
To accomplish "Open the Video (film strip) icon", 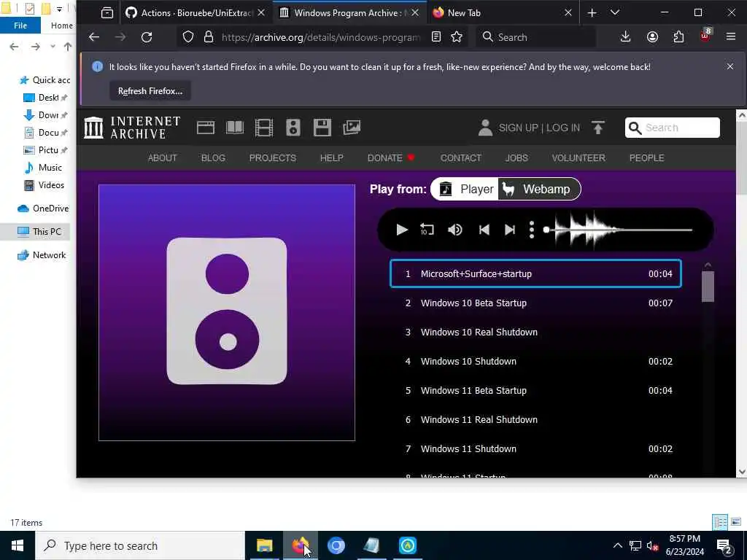I will [264, 128].
